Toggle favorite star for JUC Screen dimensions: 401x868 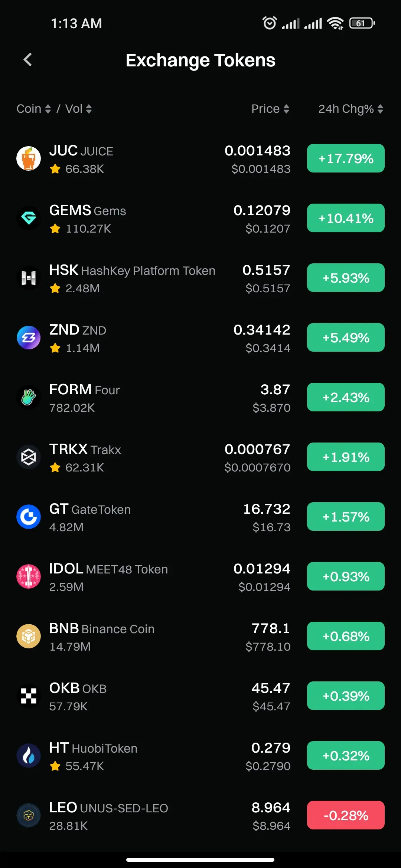(x=55, y=169)
